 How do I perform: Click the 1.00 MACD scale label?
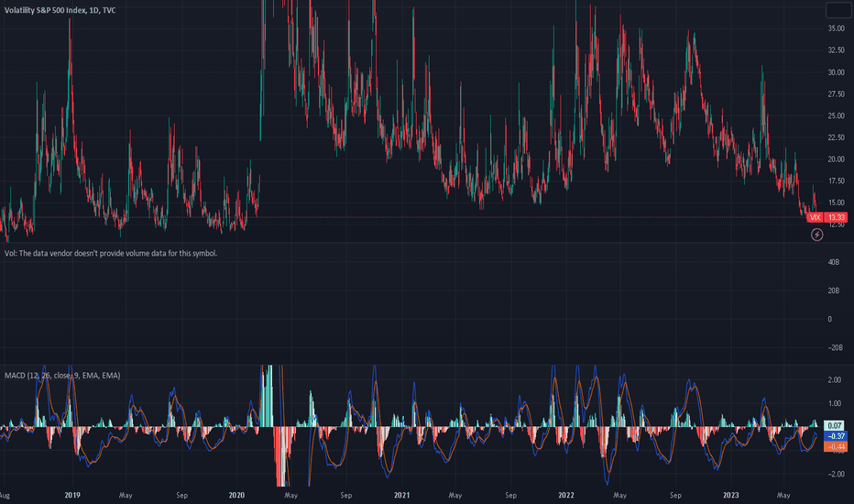tap(835, 403)
